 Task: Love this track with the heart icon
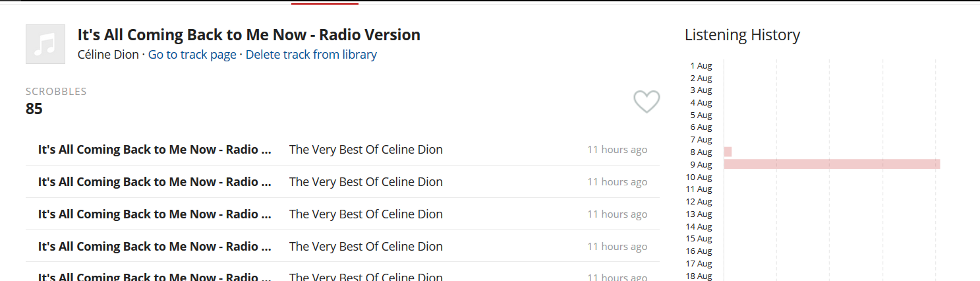(x=647, y=102)
